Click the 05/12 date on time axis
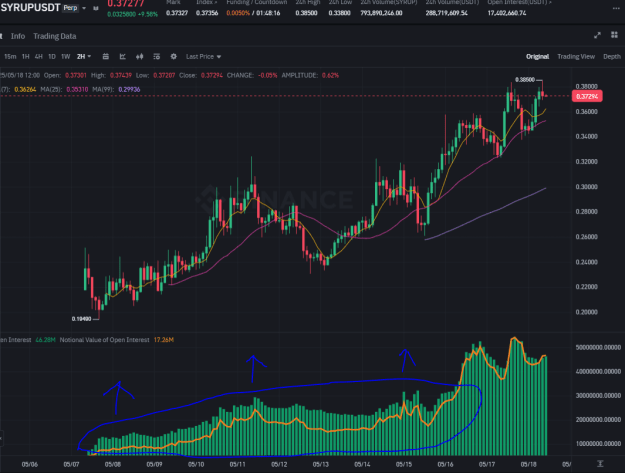625x473 pixels. pyautogui.click(x=279, y=465)
